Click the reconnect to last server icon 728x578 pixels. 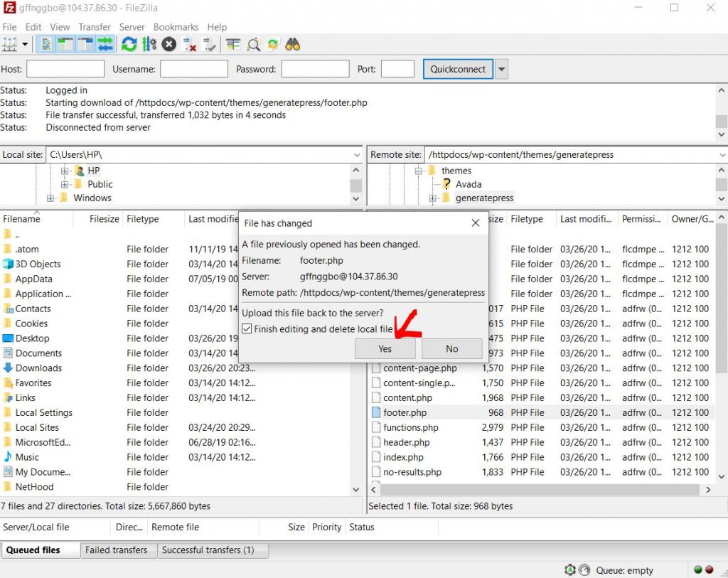pyautogui.click(x=210, y=45)
